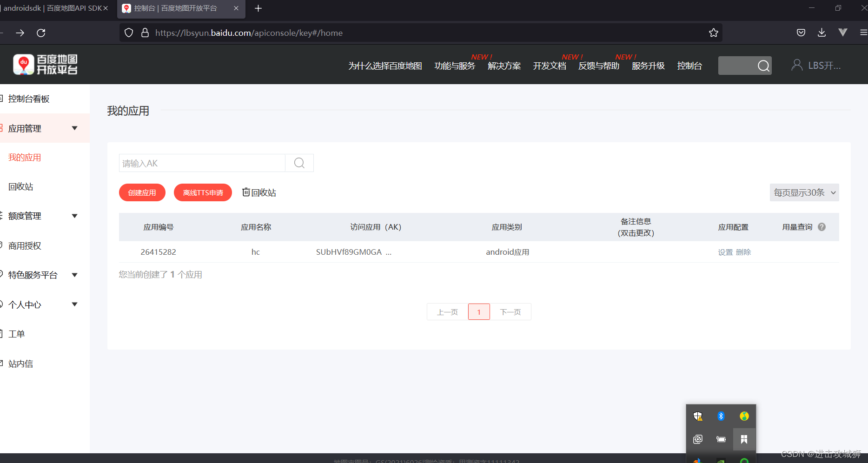Select 我的应用 in sidebar
Screen dimensions: 868x463
click(25, 158)
